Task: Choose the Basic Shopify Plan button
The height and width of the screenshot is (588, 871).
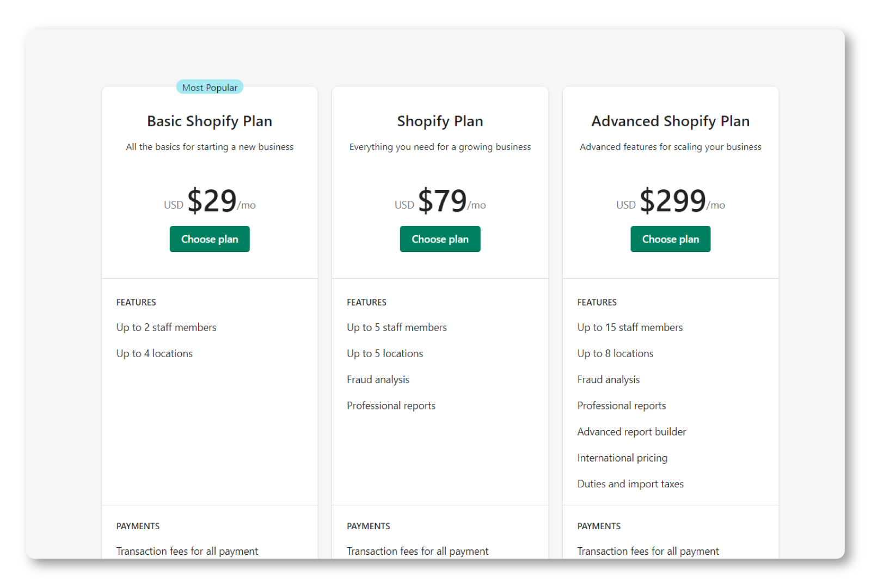Action: pos(210,239)
